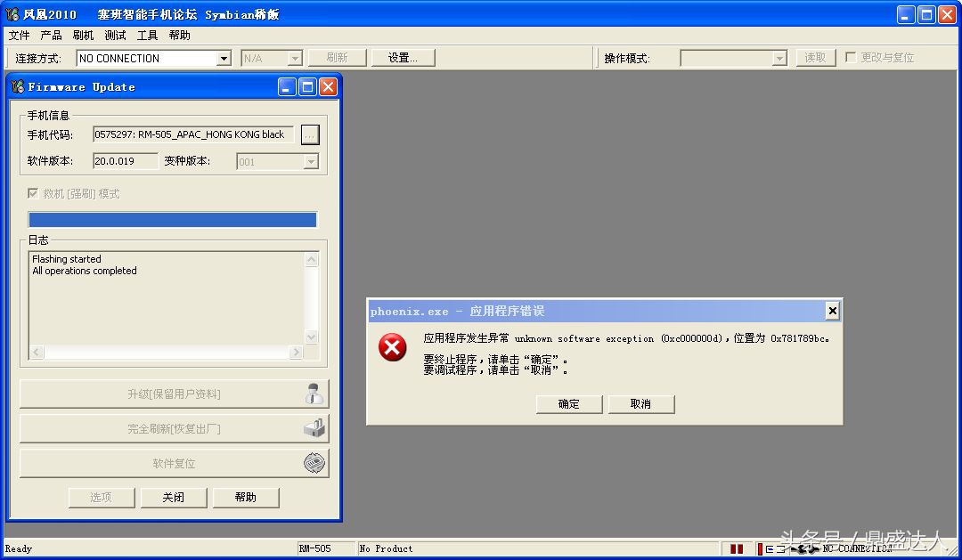This screenshot has width=962, height=560.
Task: Click the blue progress bar in Firmware Update
Action: [172, 219]
